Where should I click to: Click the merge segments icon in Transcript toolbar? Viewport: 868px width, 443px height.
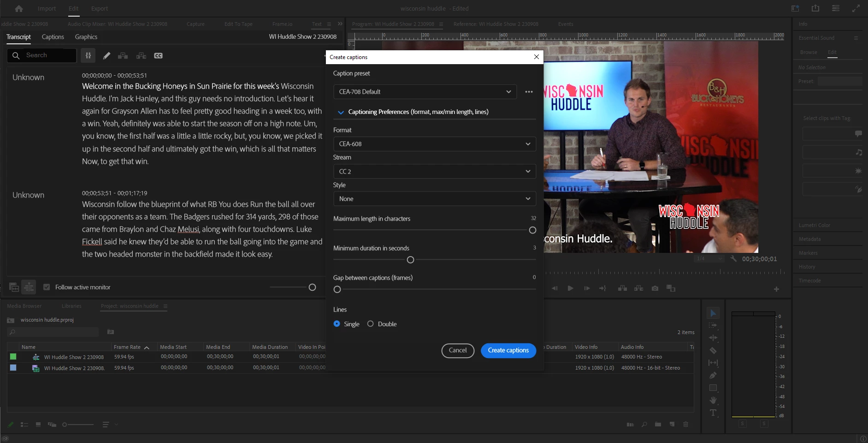(123, 56)
